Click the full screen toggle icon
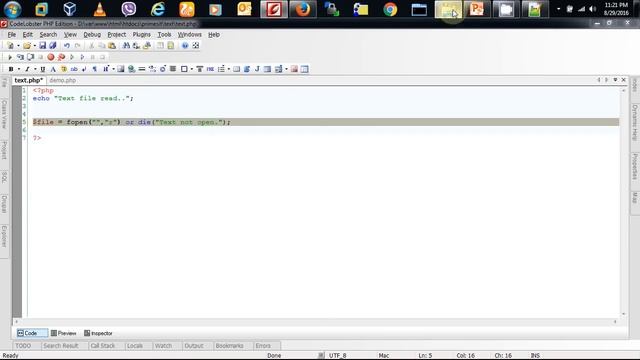 coord(196,46)
